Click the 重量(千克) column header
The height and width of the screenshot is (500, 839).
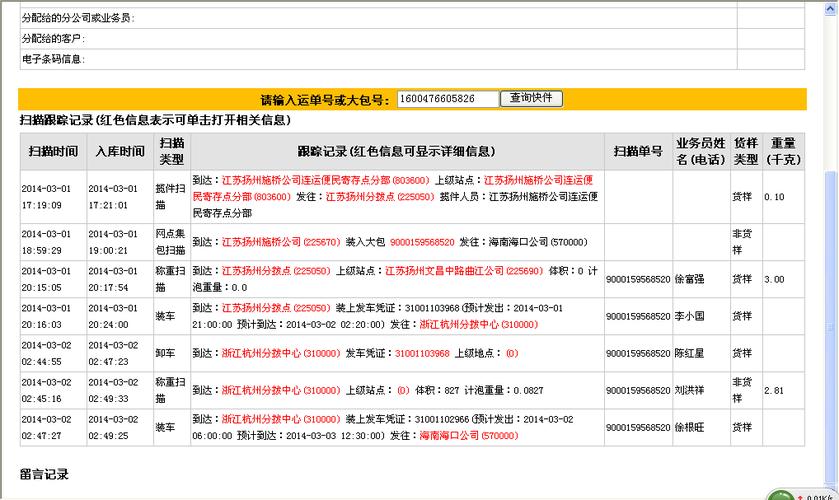pos(782,151)
